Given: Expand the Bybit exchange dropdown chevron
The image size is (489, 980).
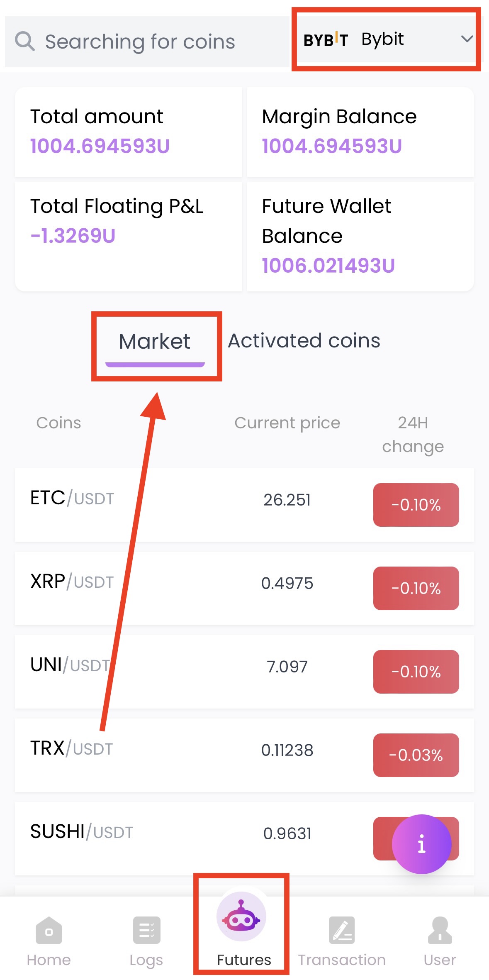Looking at the screenshot, I should coord(467,39).
